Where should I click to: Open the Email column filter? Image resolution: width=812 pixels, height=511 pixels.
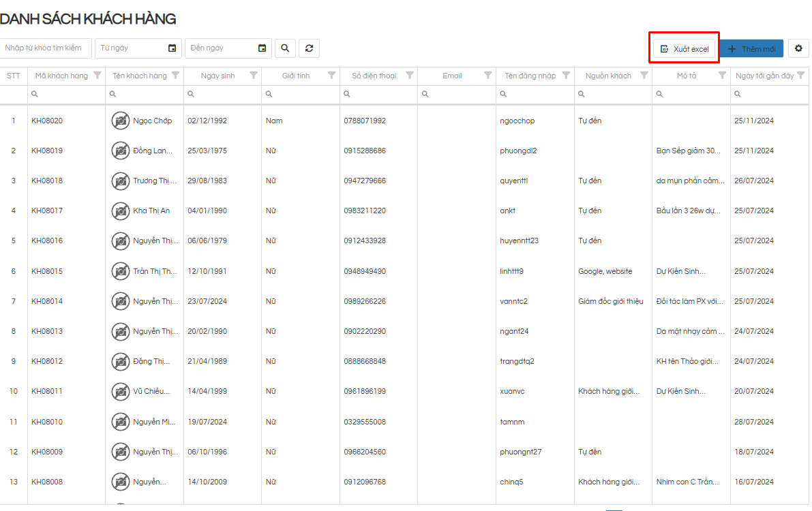click(x=487, y=76)
